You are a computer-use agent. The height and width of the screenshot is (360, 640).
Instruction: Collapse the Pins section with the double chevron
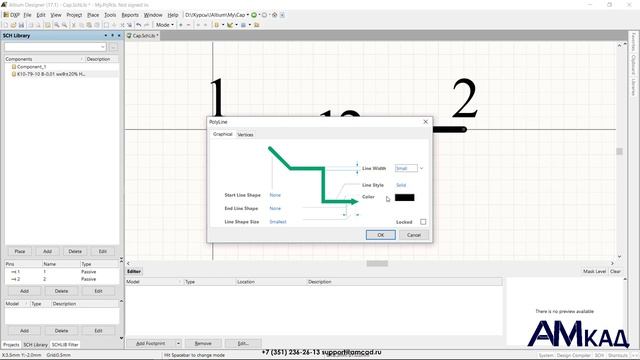click(121, 260)
